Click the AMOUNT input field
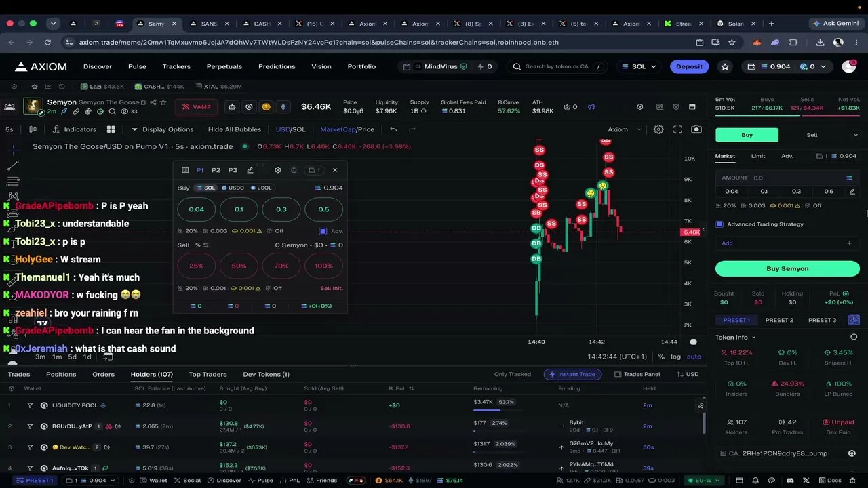This screenshot has width=868, height=488. pos(787,178)
